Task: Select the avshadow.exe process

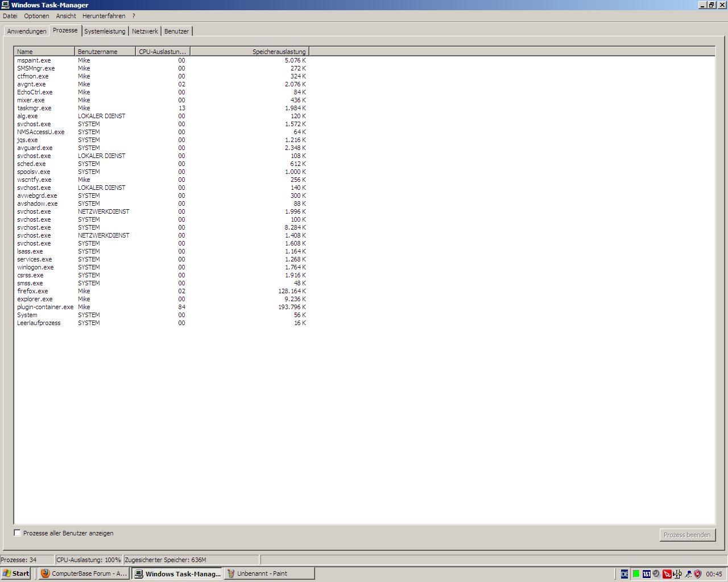Action: (161, 203)
